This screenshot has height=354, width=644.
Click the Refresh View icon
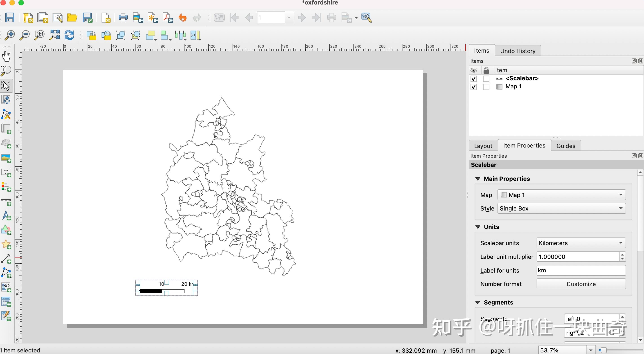69,35
